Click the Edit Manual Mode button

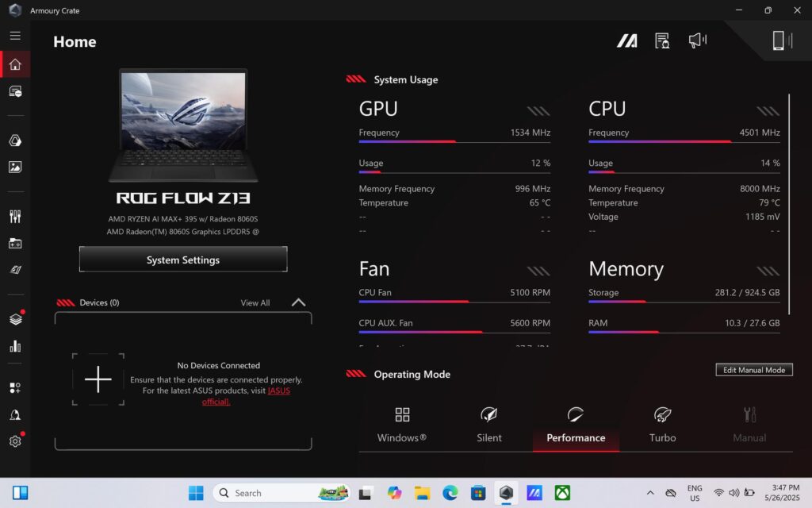click(753, 370)
